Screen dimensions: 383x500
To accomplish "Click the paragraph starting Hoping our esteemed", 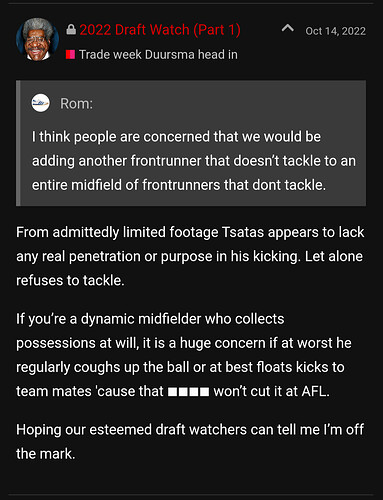I will coord(190,442).
